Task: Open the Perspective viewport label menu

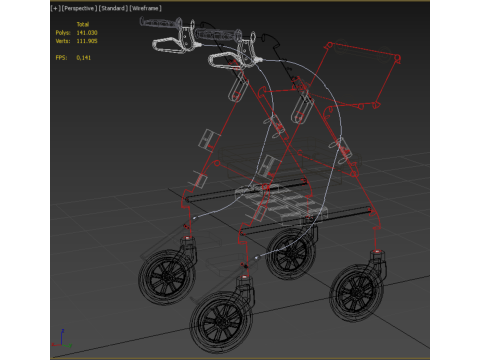Action: (79, 8)
